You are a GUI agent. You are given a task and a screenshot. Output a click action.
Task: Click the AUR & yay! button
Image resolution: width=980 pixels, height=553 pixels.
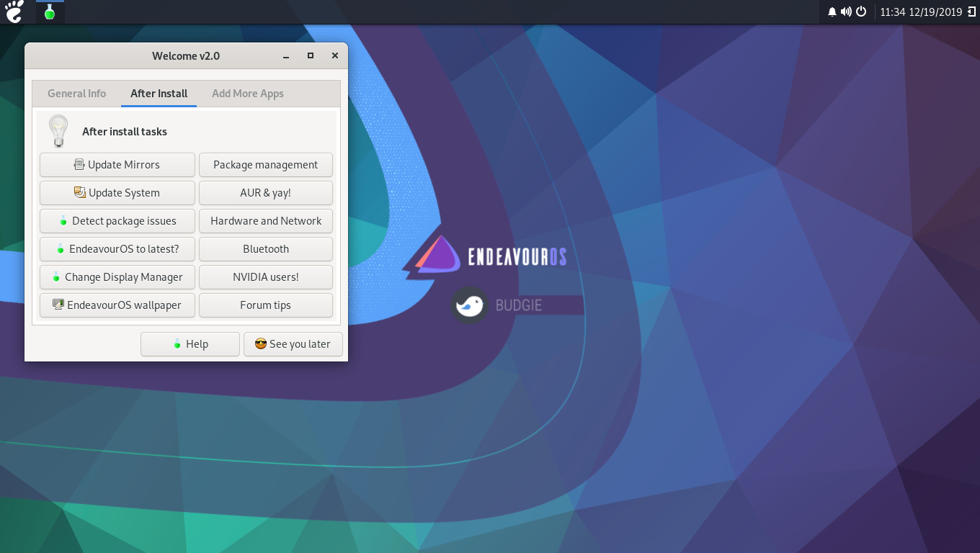[x=265, y=193]
